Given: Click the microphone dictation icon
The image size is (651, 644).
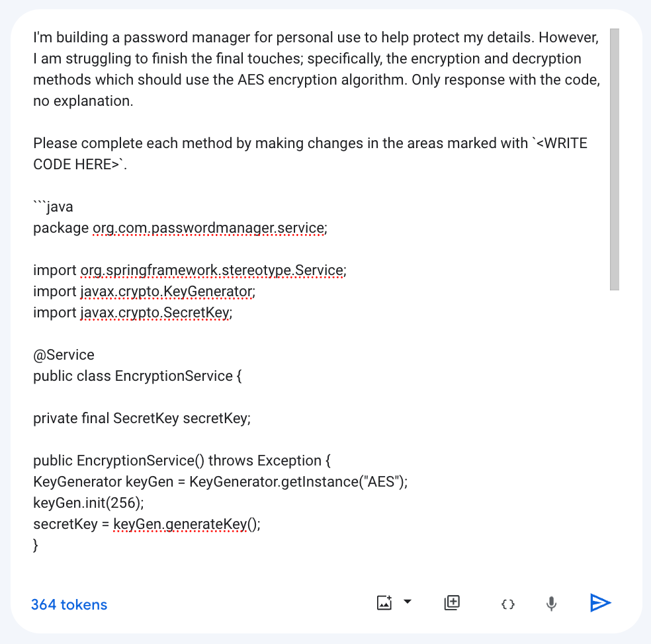Looking at the screenshot, I should pos(551,602).
